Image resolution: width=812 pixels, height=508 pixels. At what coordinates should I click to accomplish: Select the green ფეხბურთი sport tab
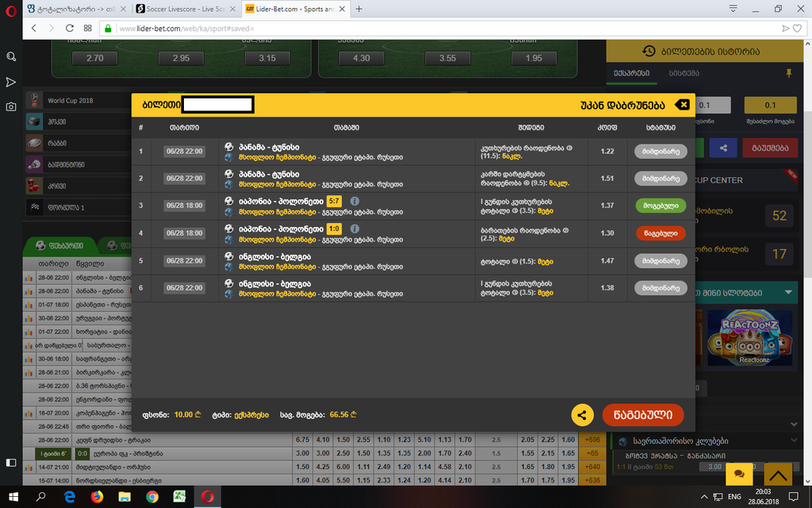pyautogui.click(x=59, y=246)
